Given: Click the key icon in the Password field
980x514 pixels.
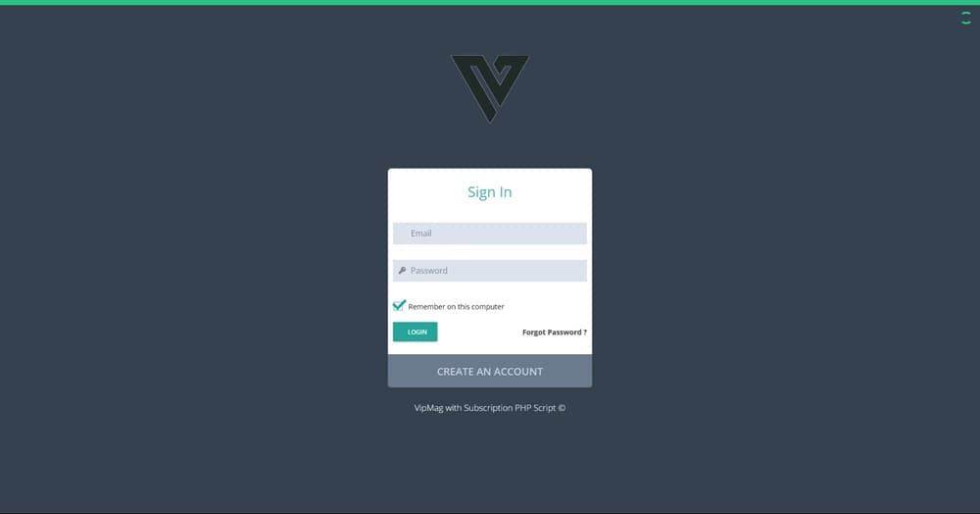Looking at the screenshot, I should point(402,271).
